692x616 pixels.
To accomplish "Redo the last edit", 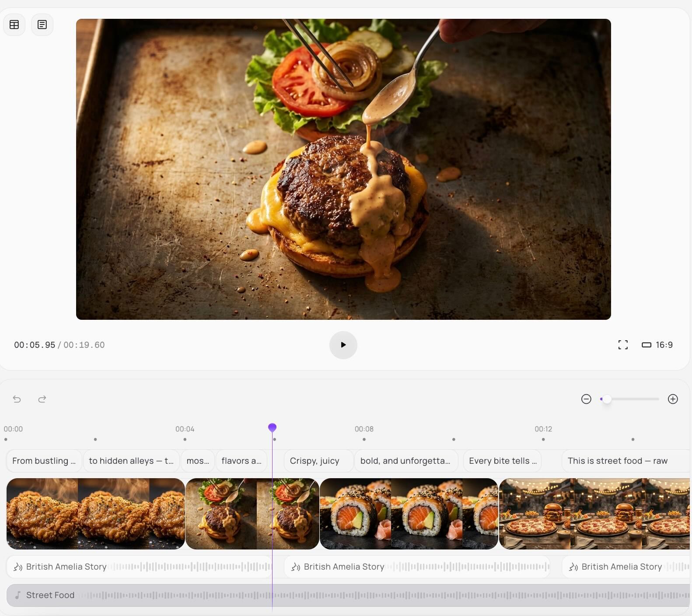I will point(42,399).
